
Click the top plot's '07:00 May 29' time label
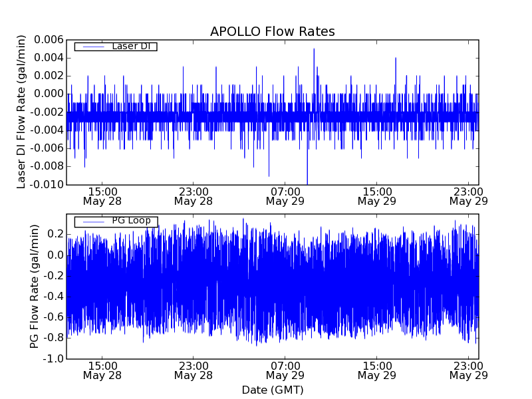tap(285, 196)
